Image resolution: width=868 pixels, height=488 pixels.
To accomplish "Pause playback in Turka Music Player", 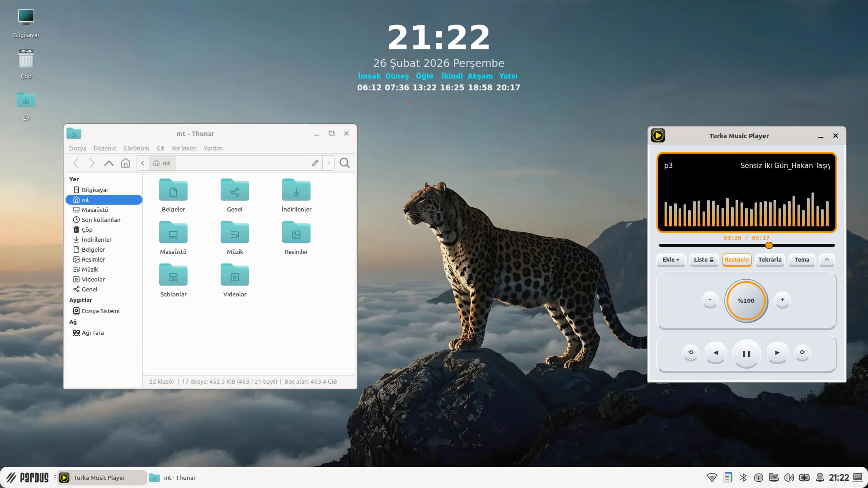I will tap(746, 354).
